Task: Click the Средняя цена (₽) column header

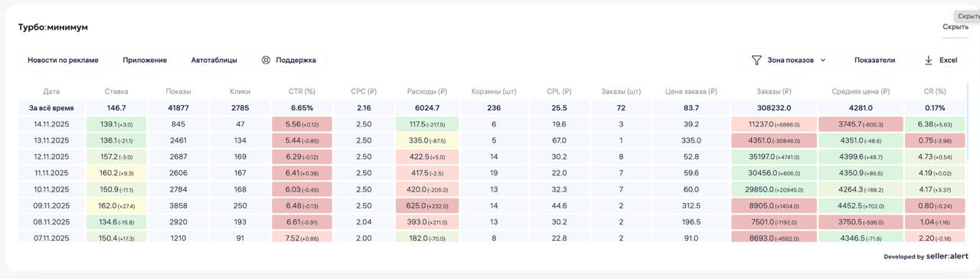Action: (x=861, y=91)
